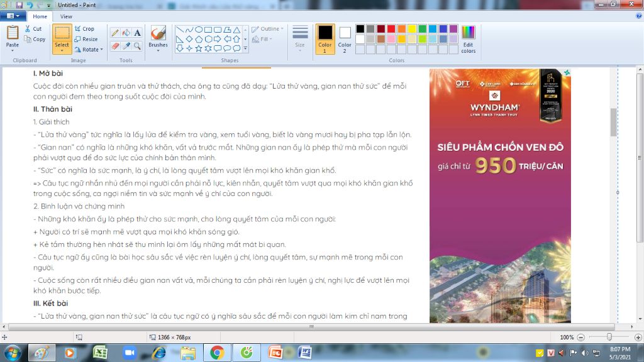Click the Copy button
644x362 pixels.
(x=35, y=39)
